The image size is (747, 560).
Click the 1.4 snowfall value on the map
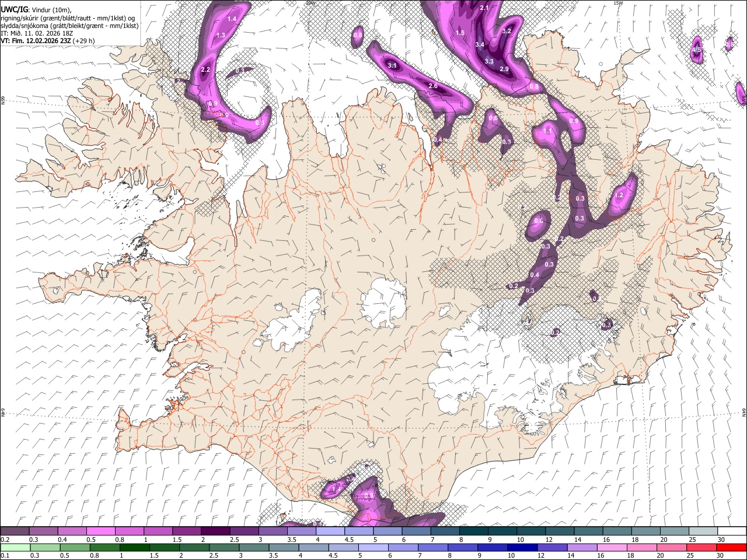(232, 19)
